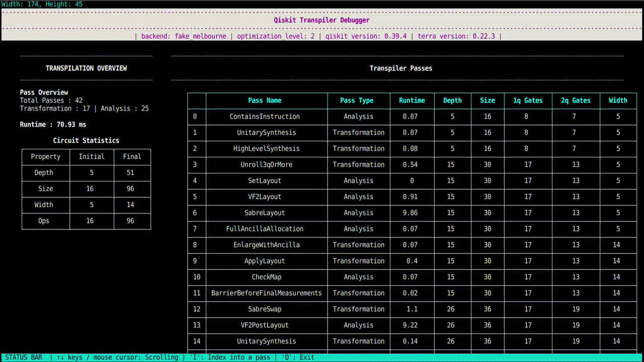The height and width of the screenshot is (362, 644).
Task: Click the TRANSPILATION OVERVIEW heading
Action: (x=87, y=68)
